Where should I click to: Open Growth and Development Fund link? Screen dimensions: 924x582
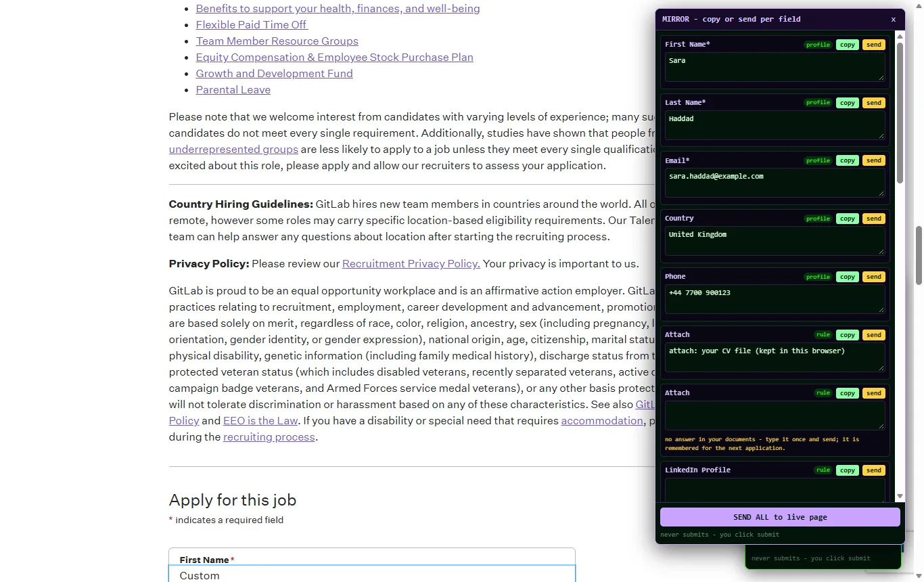[x=274, y=74]
